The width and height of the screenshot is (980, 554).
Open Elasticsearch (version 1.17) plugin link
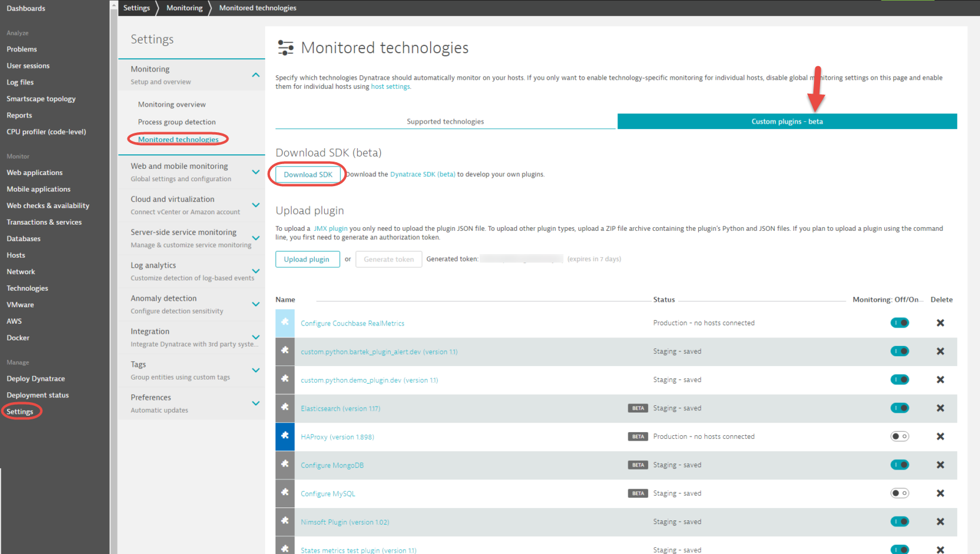(341, 408)
